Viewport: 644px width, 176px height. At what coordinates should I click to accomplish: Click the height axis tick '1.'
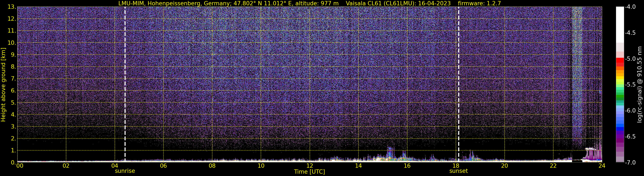click(13, 150)
